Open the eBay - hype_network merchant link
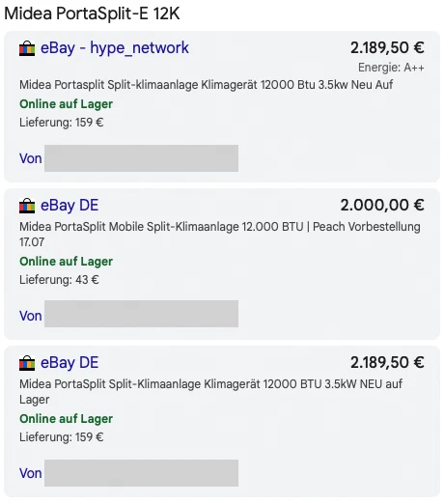 [115, 48]
